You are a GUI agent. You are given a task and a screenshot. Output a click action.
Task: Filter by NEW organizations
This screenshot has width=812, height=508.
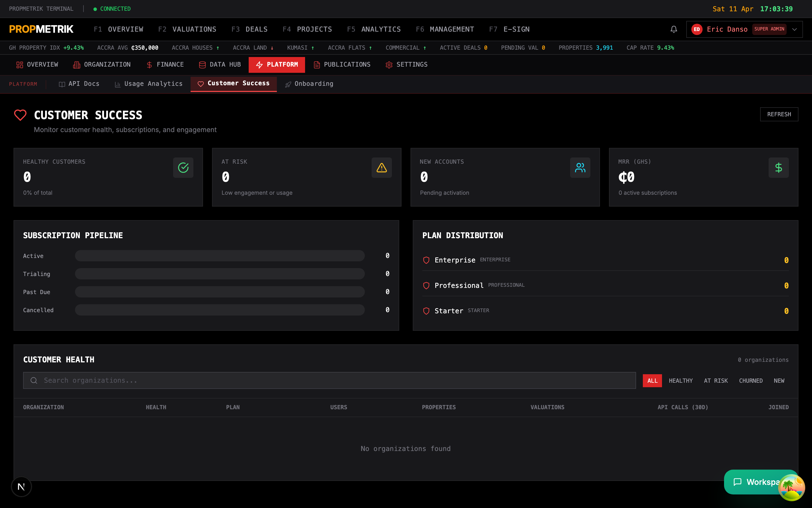(x=779, y=381)
